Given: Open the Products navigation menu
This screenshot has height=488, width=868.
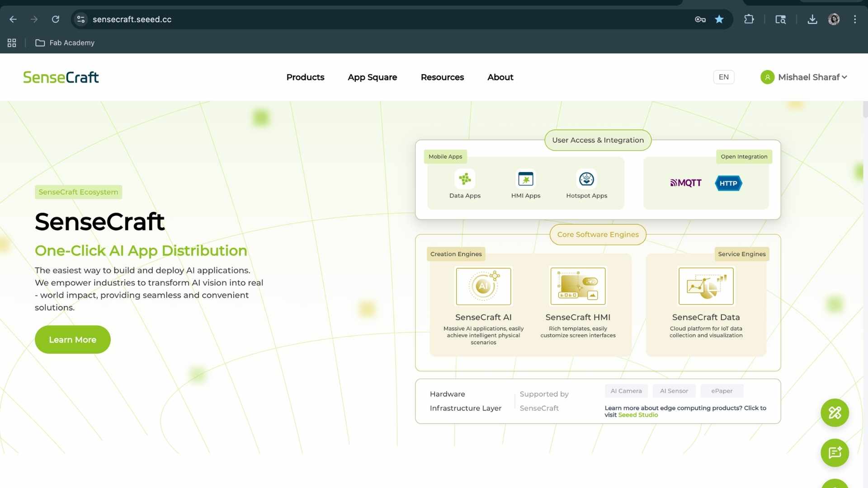Looking at the screenshot, I should (305, 77).
